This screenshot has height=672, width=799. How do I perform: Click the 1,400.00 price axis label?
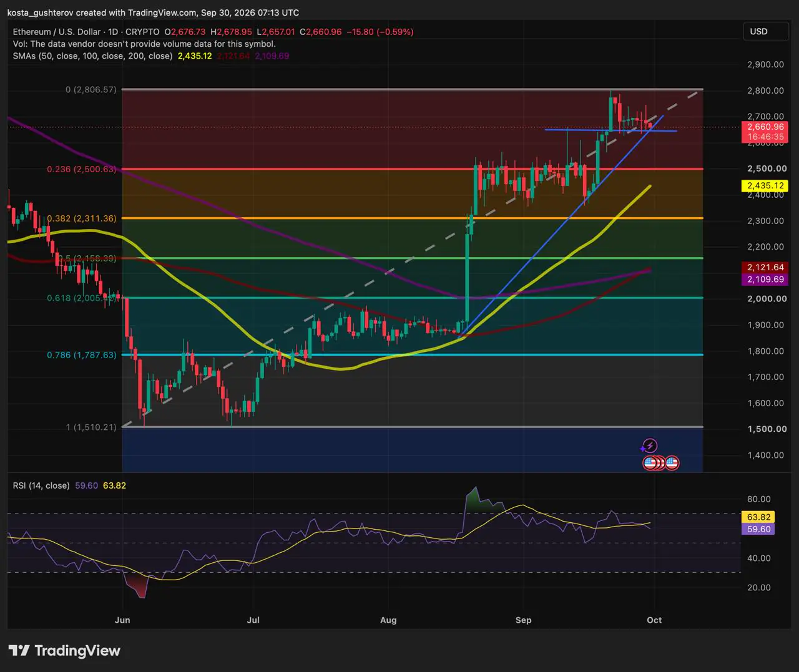(x=765, y=455)
